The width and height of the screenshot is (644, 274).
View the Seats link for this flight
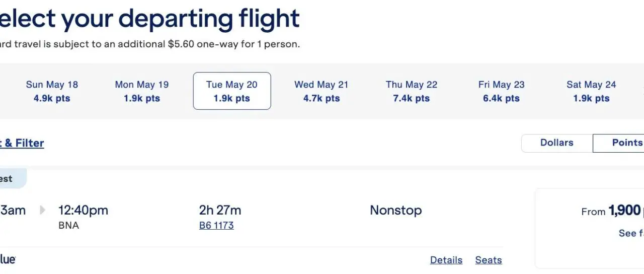[x=488, y=260]
